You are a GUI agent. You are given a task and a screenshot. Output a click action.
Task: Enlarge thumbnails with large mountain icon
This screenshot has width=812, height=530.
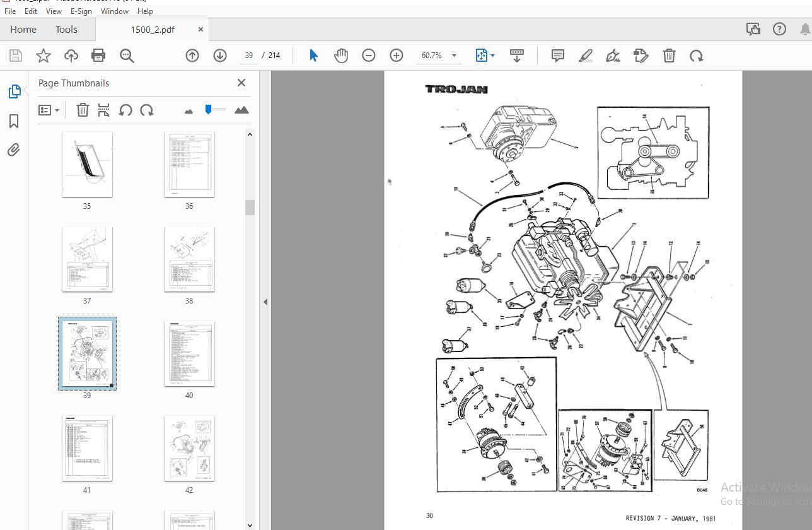pos(241,110)
